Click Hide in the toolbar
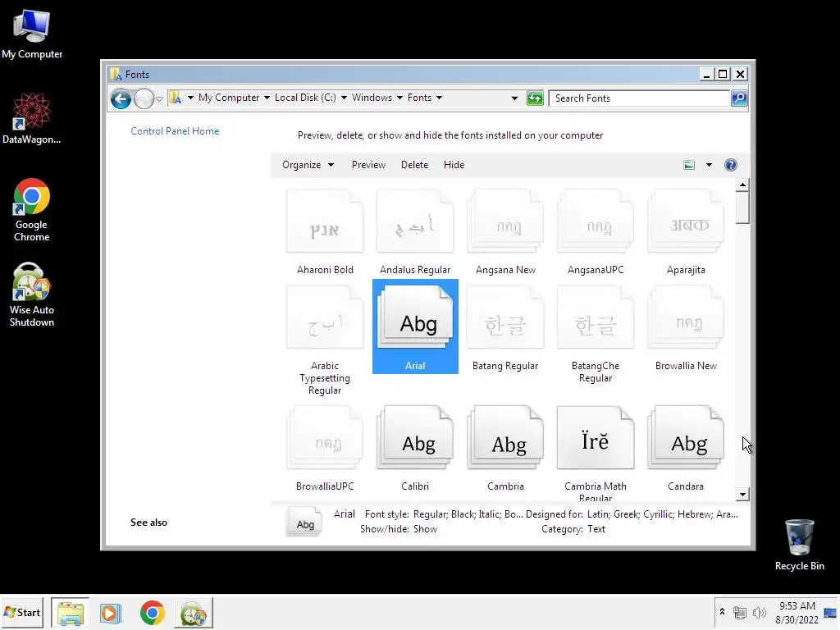 point(454,165)
